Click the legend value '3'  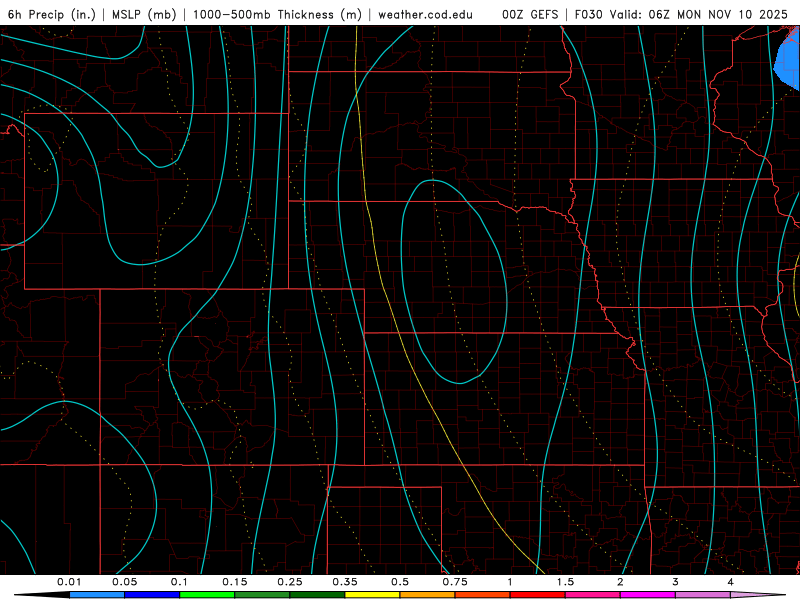[676, 582]
